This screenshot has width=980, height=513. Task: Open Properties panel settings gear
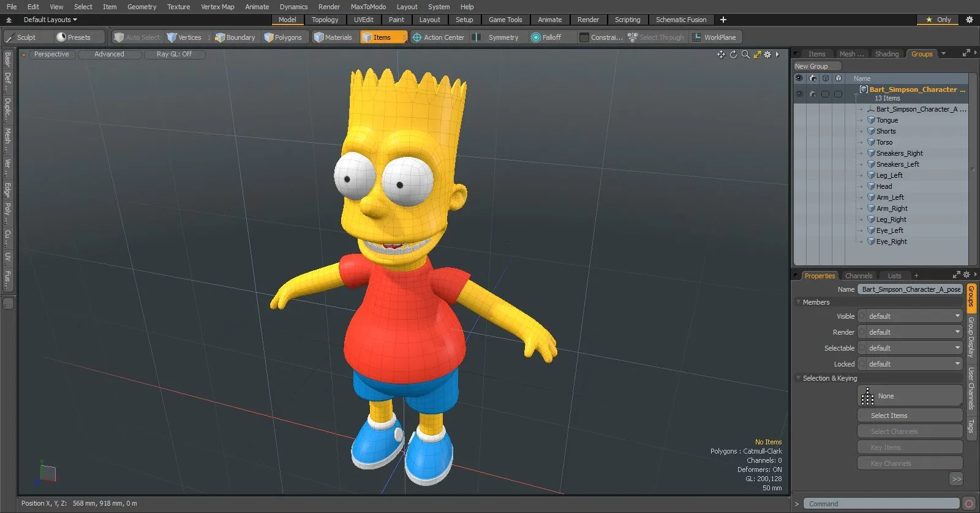click(967, 275)
